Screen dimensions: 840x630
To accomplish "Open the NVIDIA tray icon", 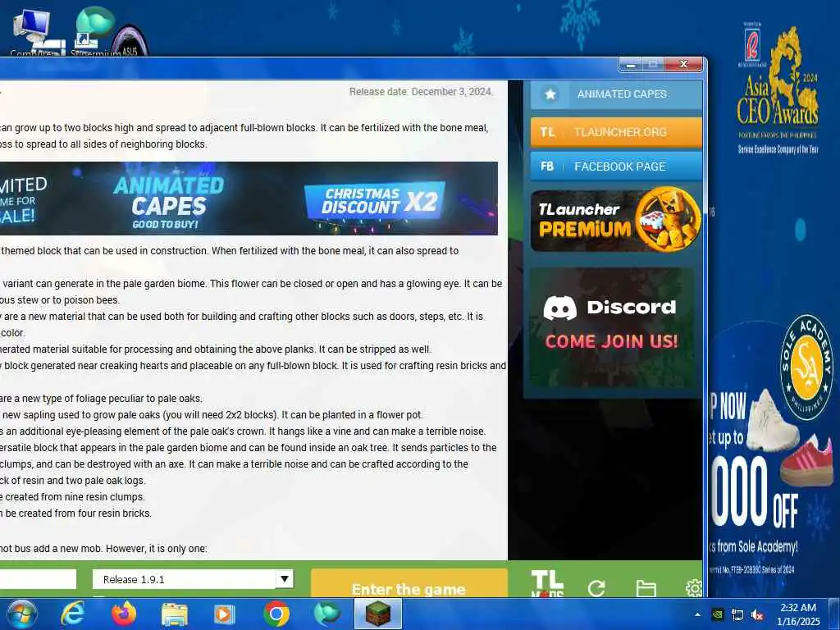I will (x=718, y=615).
